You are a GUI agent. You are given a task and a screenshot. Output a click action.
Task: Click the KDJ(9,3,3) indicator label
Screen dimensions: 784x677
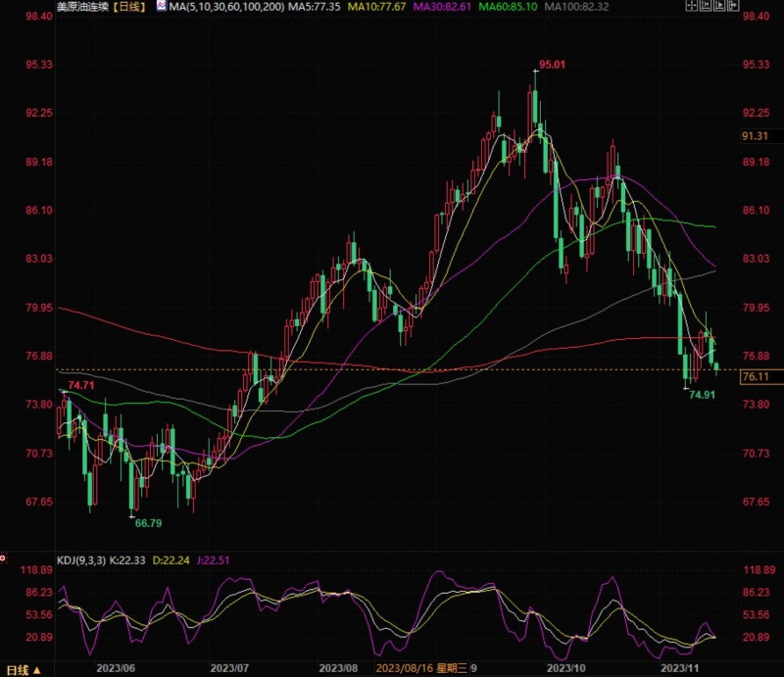point(81,560)
